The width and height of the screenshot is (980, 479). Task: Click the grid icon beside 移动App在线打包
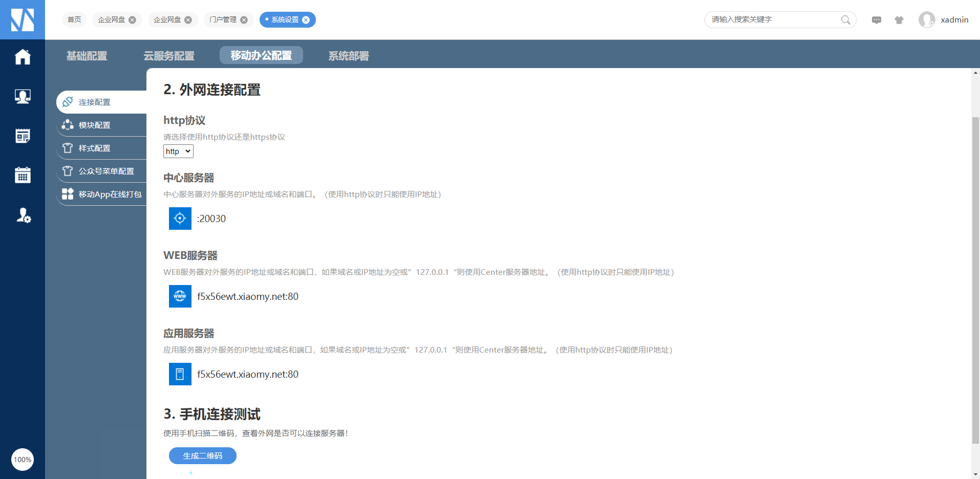pyautogui.click(x=68, y=194)
